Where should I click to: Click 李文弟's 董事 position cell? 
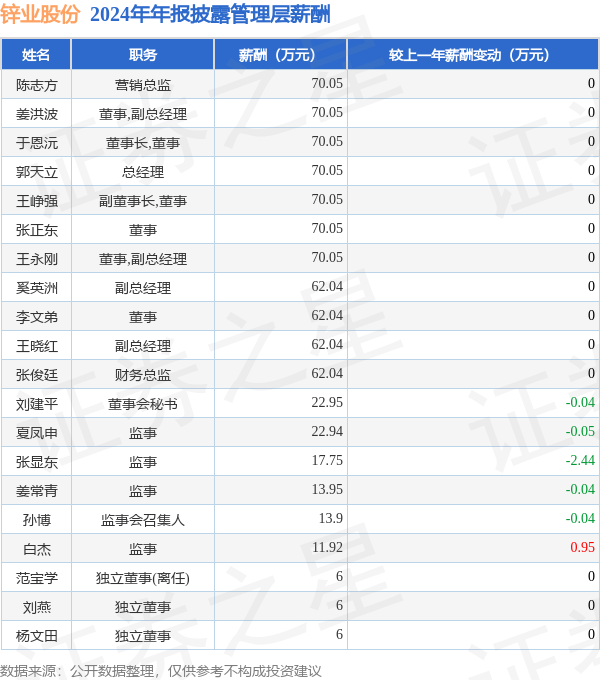(x=143, y=317)
